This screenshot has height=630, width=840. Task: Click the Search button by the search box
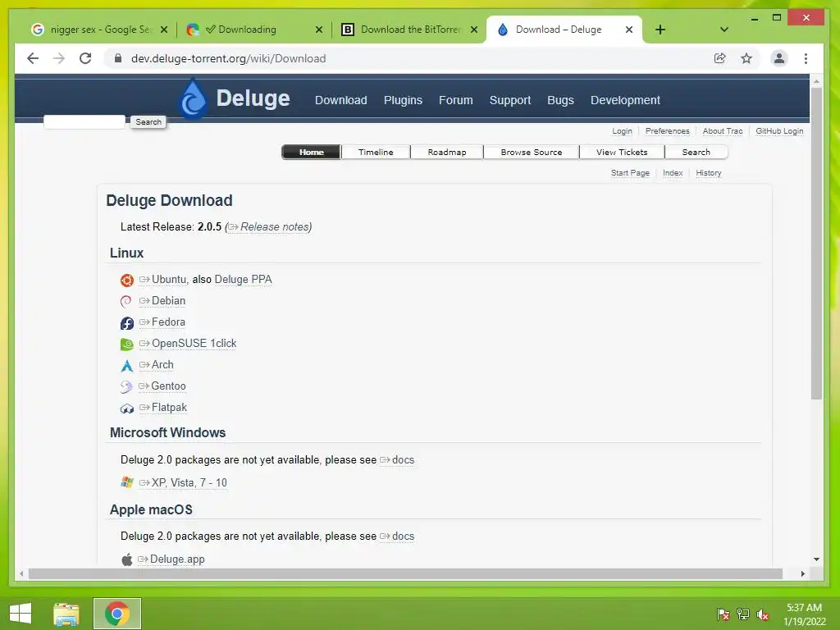click(148, 122)
